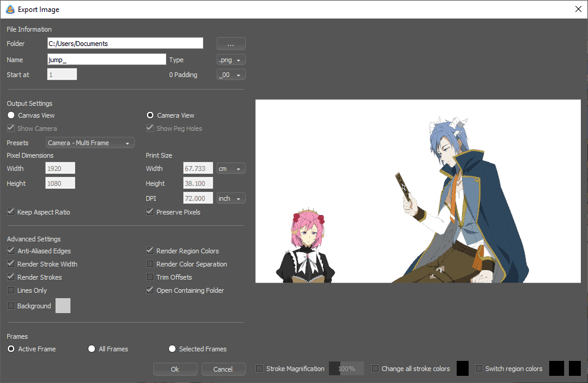Open the Presets Camera - Multi Frame dropdown

[x=90, y=143]
